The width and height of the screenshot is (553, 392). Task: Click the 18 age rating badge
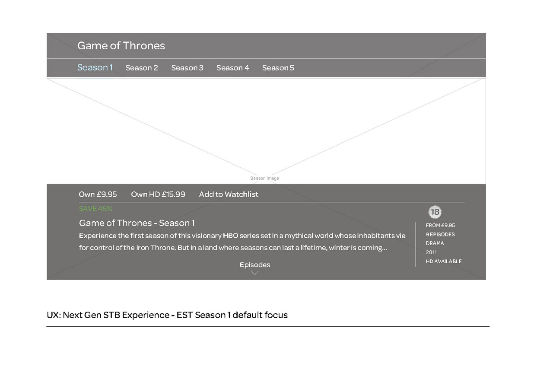coord(435,212)
